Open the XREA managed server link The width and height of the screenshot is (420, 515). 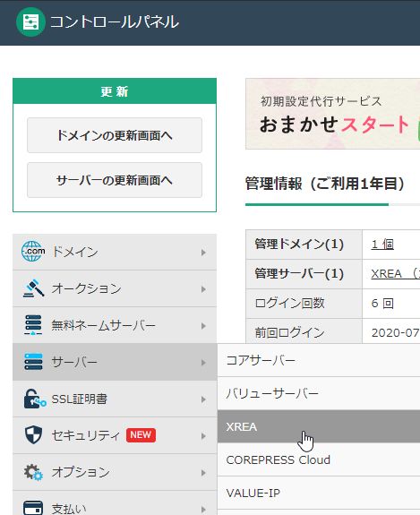[395, 273]
